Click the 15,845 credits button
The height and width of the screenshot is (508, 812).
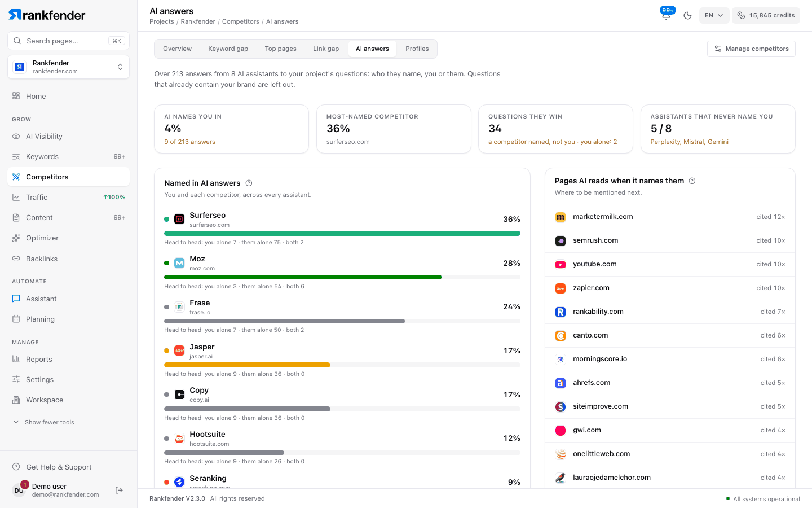pyautogui.click(x=766, y=15)
